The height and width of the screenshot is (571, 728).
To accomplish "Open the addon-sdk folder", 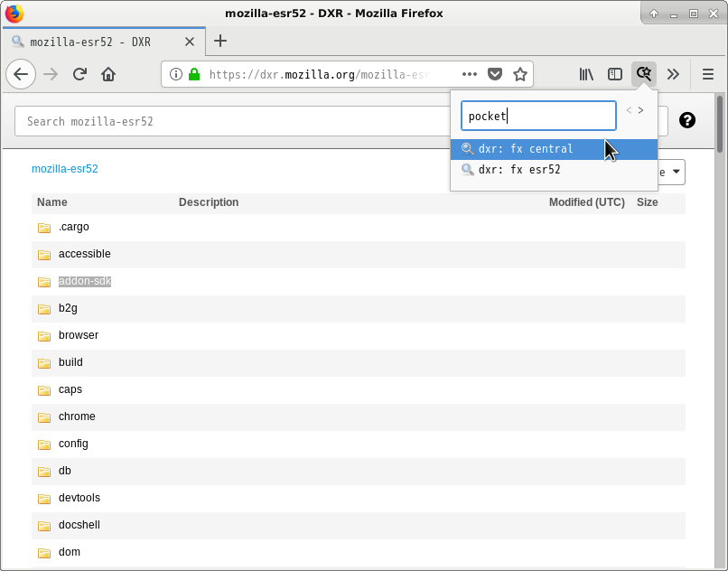I will (85, 281).
